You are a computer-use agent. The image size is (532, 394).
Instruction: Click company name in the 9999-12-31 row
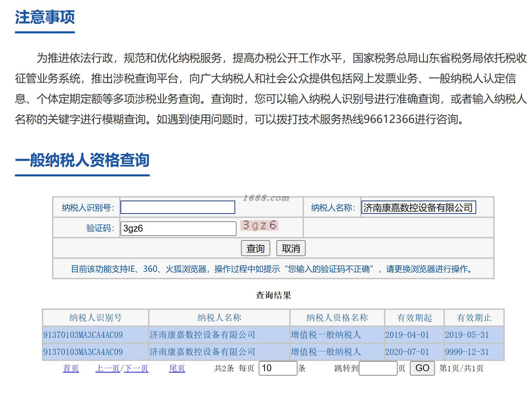pos(203,352)
